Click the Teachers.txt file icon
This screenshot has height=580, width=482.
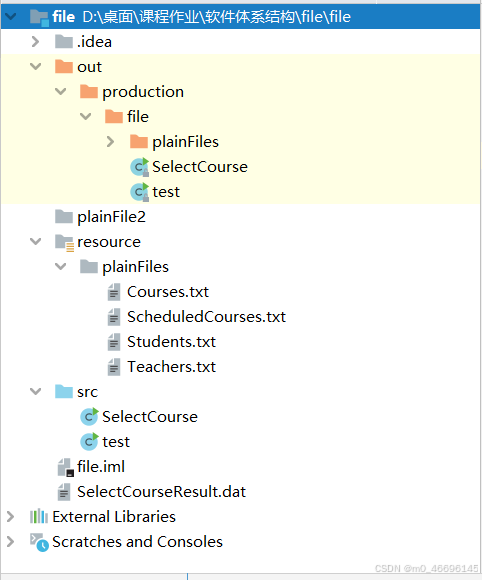[114, 367]
